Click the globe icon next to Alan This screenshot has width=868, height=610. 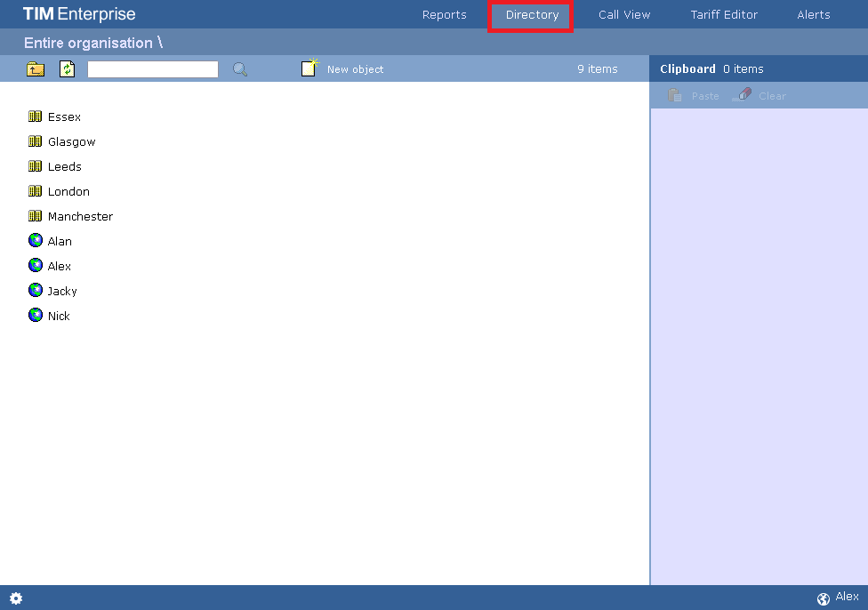36,240
